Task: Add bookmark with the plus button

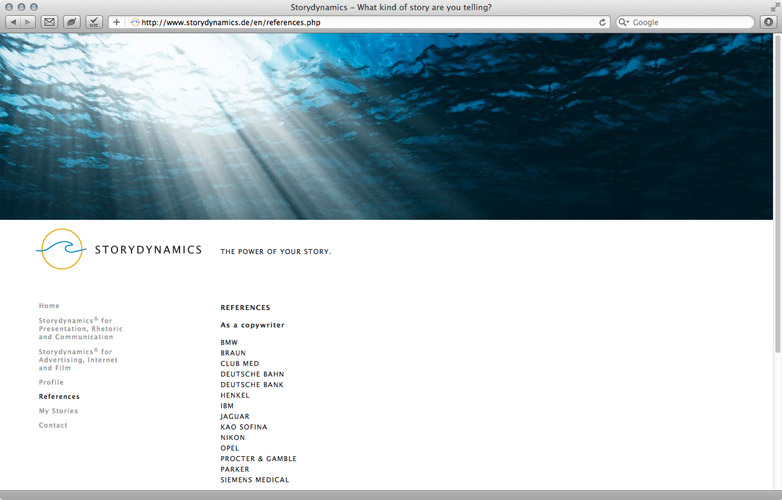Action: tap(116, 22)
